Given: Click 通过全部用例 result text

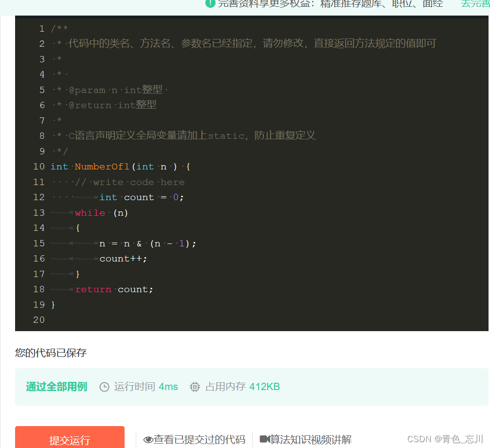Looking at the screenshot, I should [x=56, y=387].
